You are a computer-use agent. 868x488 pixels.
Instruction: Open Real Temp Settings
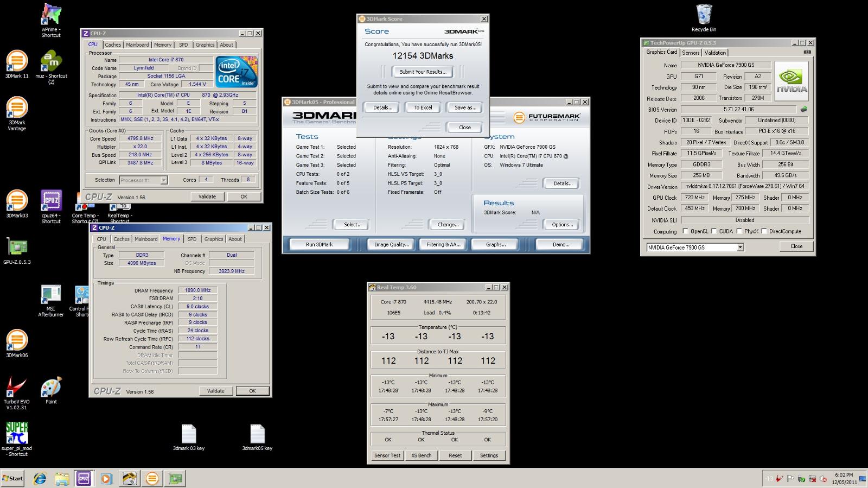click(x=489, y=455)
